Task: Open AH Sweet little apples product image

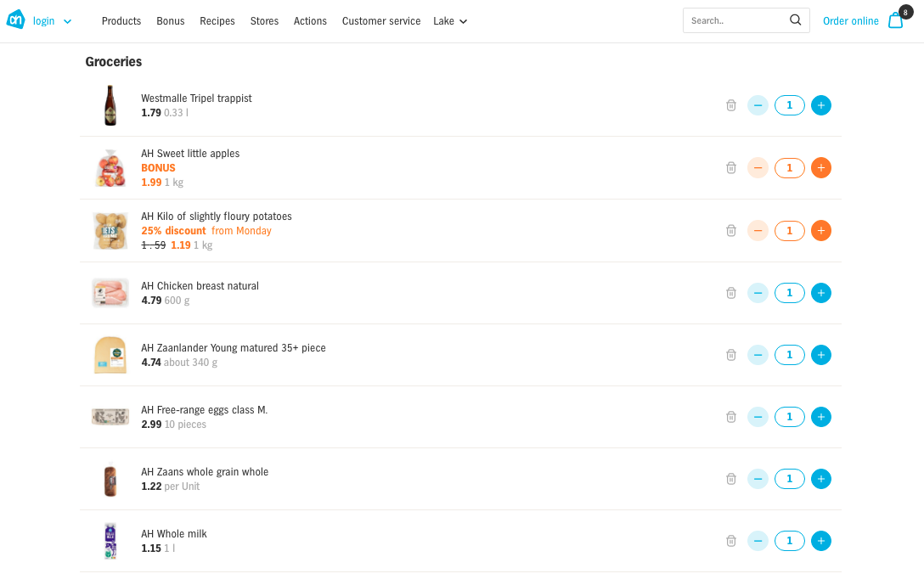Action: [110, 168]
